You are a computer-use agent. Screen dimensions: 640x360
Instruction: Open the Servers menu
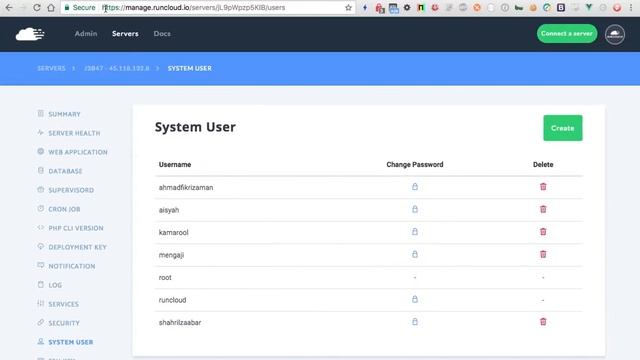pyautogui.click(x=125, y=33)
